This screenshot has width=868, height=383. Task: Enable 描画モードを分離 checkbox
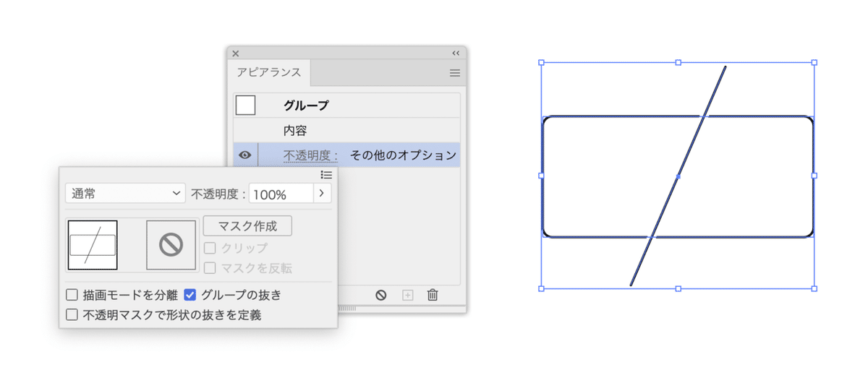(x=72, y=295)
